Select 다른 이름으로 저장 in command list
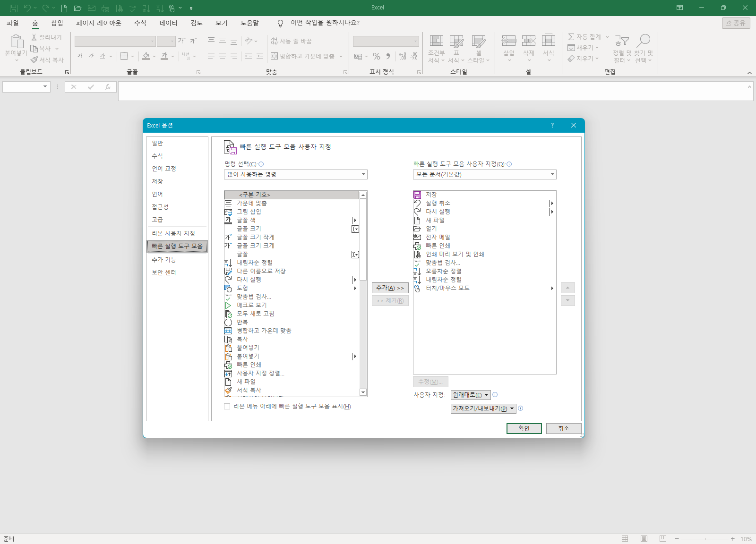The height and width of the screenshot is (544, 756). coord(292,271)
